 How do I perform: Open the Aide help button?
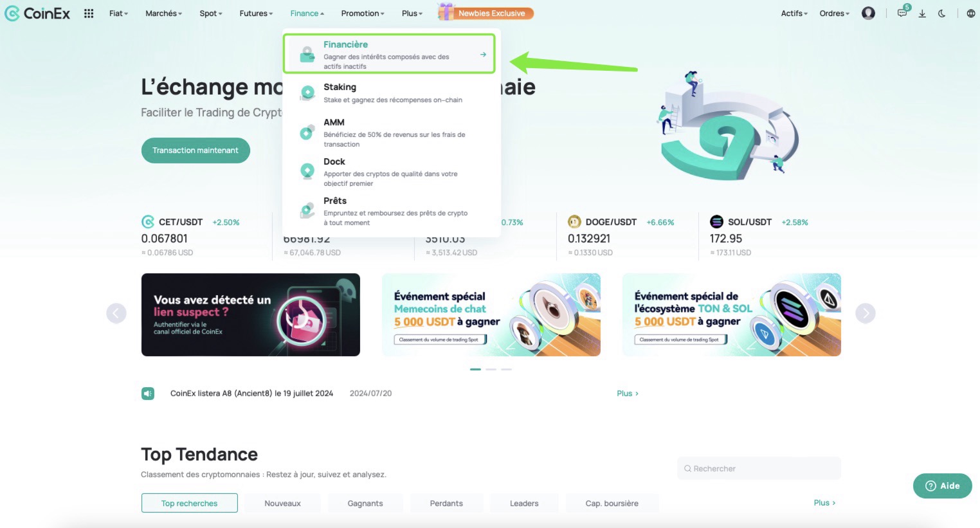tap(942, 486)
